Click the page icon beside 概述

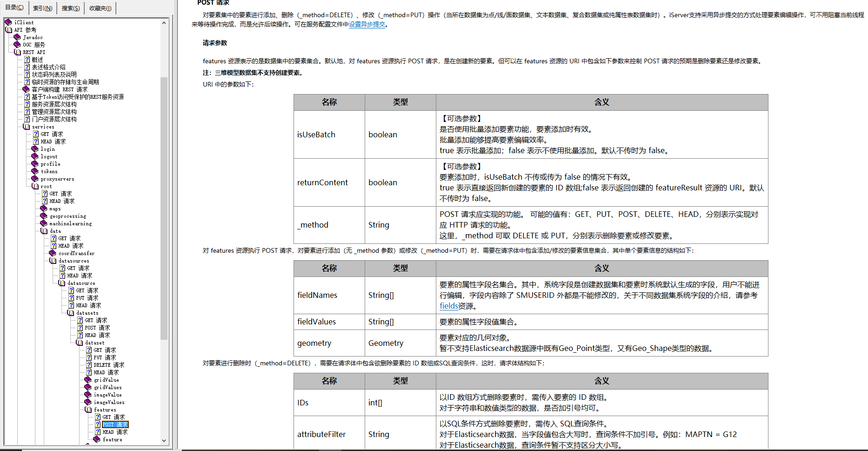27,60
